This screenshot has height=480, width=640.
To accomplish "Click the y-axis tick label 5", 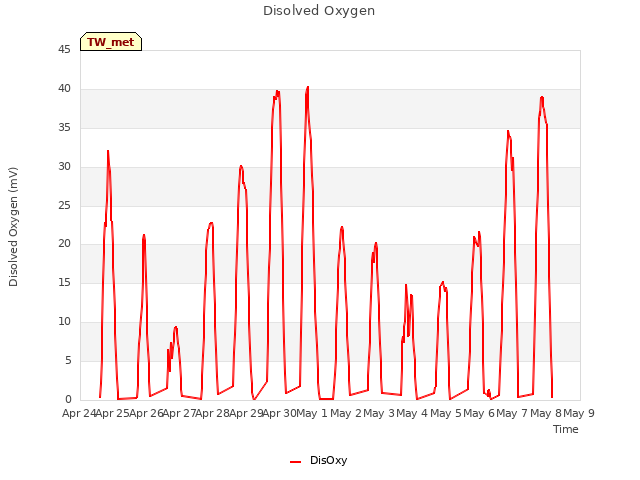I will click(x=68, y=360).
